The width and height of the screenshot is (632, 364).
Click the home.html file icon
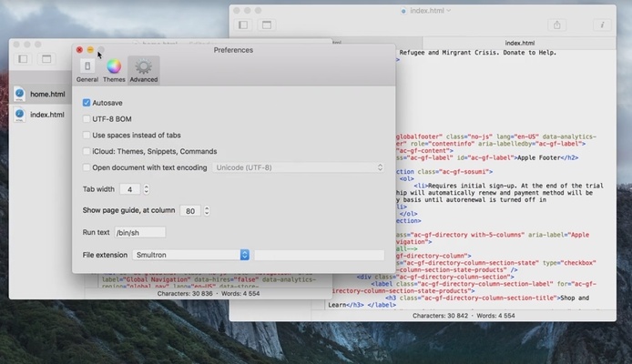click(19, 94)
